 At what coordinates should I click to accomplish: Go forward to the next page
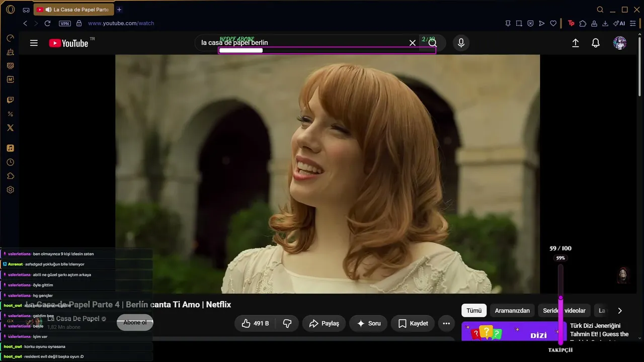point(36,23)
